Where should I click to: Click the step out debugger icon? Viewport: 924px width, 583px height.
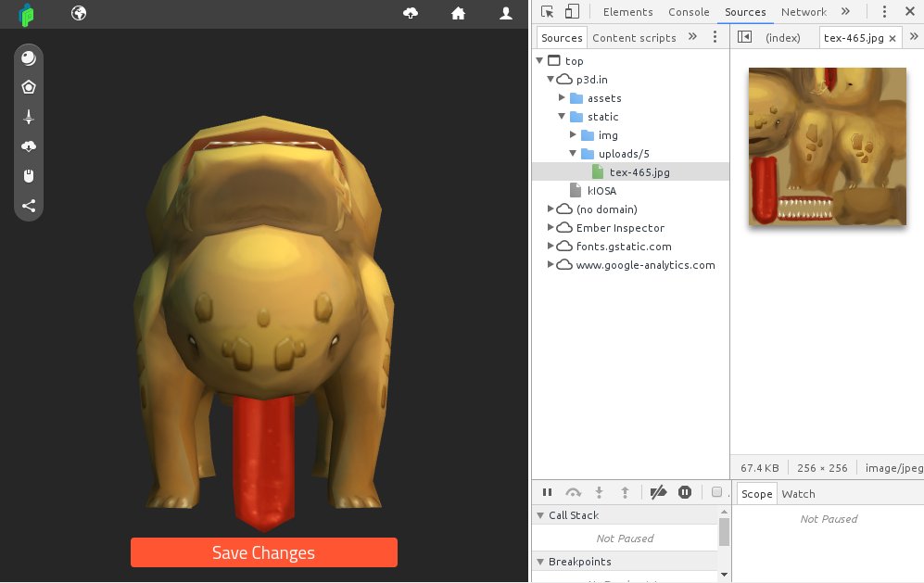(x=625, y=492)
